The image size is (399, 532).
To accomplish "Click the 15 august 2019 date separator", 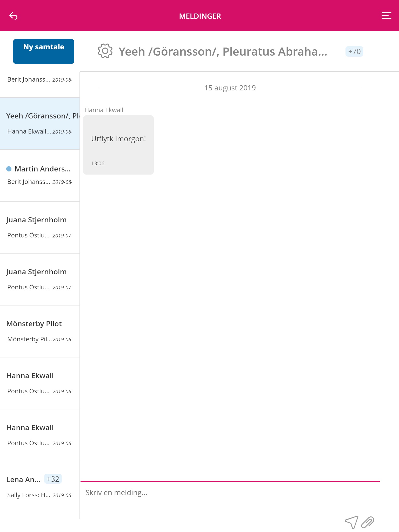I will pyautogui.click(x=230, y=88).
